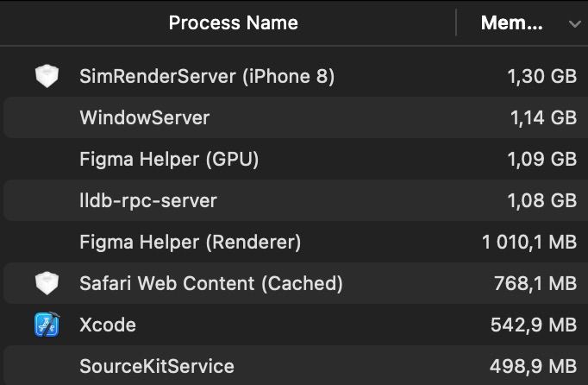Select the WindowServer process row

[x=294, y=117]
